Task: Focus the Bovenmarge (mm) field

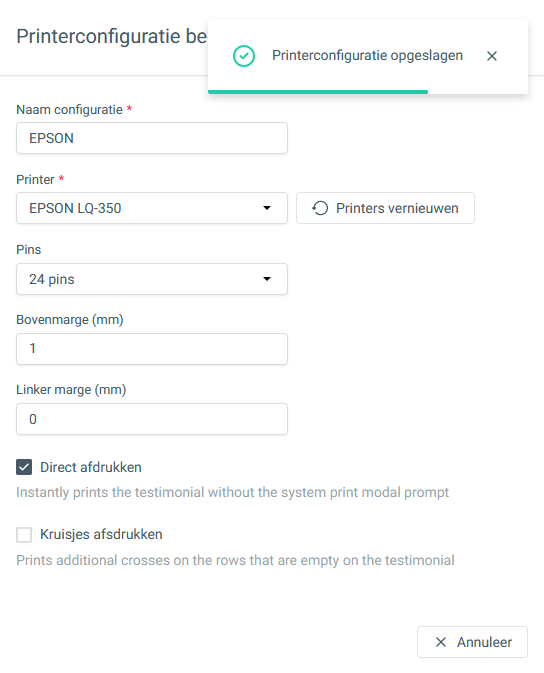Action: click(152, 349)
